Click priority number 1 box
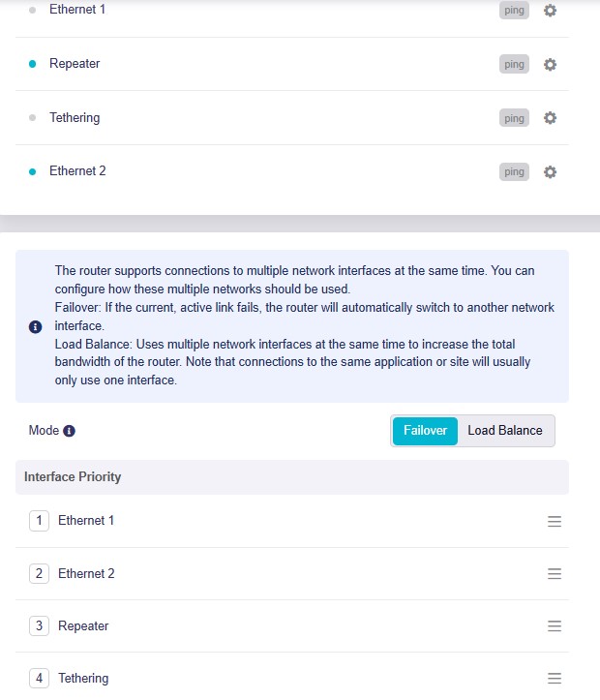This screenshot has height=700, width=600. tap(40, 521)
